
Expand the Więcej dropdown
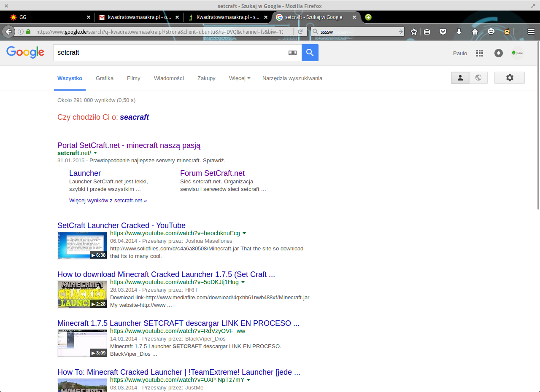tap(239, 78)
